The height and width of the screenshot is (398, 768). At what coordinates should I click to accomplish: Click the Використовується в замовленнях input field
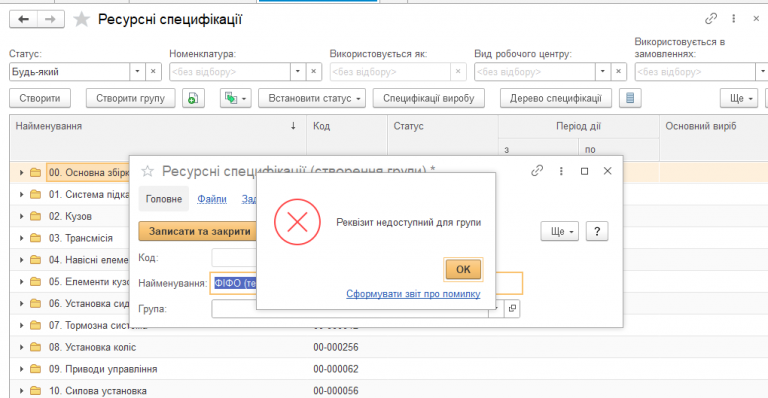[695, 71]
